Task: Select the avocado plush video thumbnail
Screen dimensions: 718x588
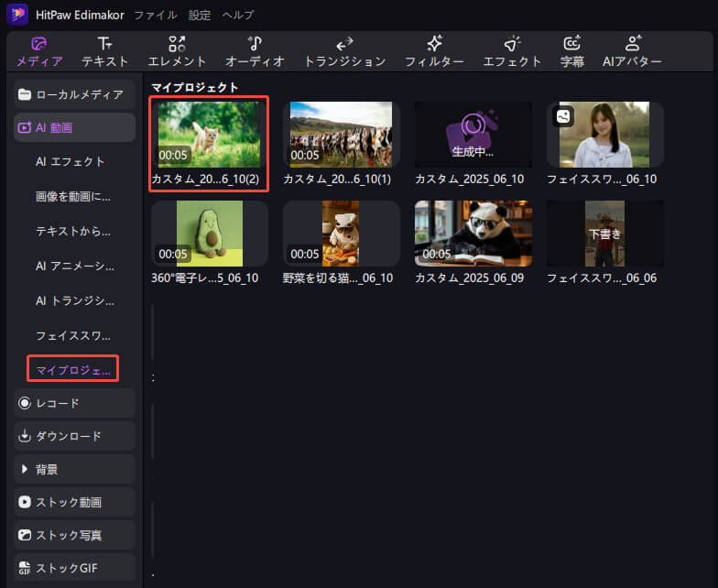Action: [209, 233]
